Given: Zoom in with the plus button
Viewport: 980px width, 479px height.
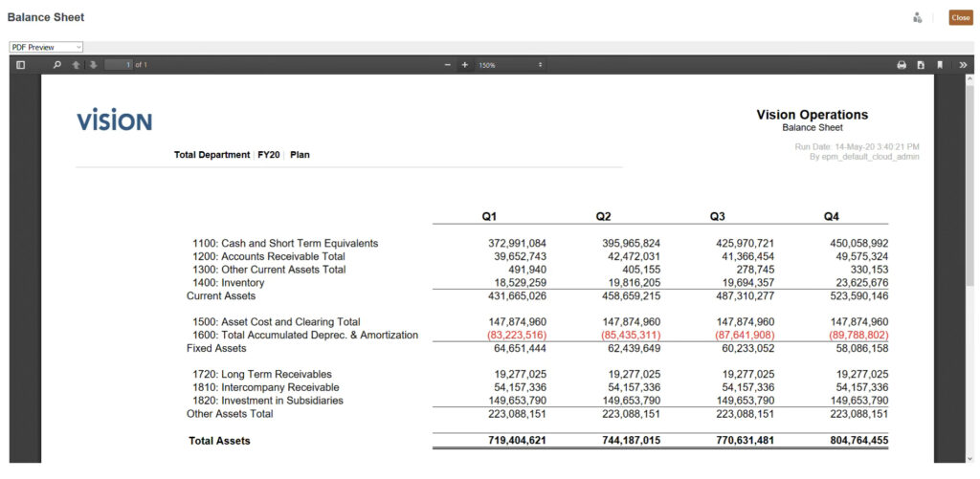Looking at the screenshot, I should point(465,65).
